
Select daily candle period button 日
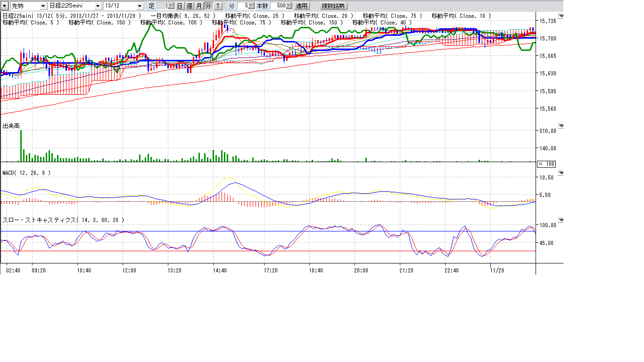pos(180,6)
